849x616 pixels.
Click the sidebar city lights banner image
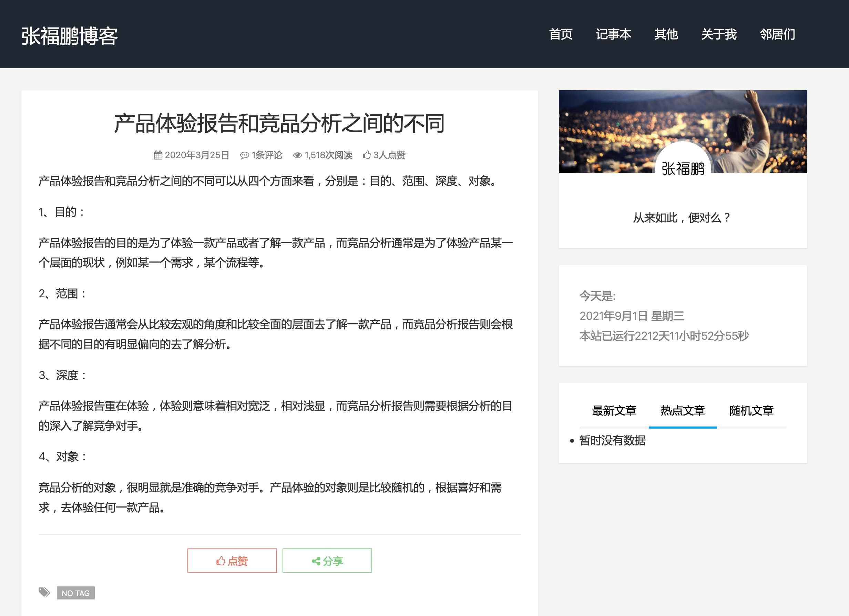point(618,123)
